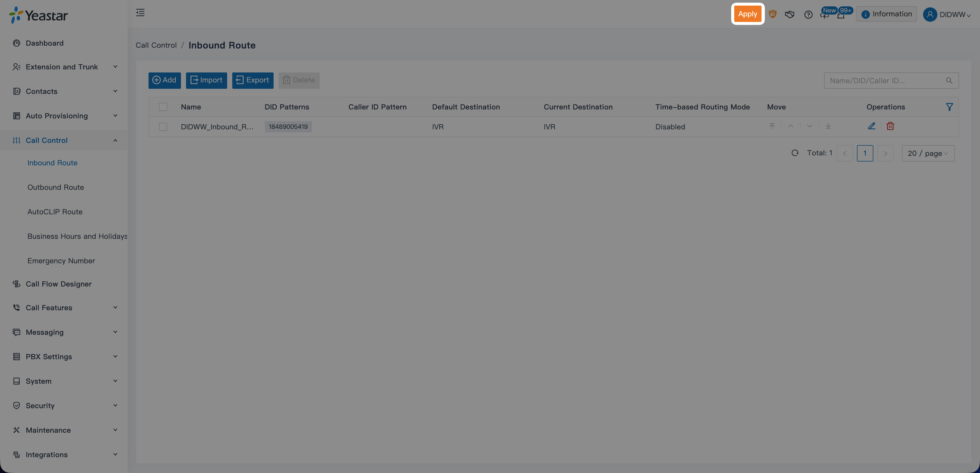Click the red trash icon in Operations column
Viewport: 980px width, 473px height.
click(x=890, y=126)
